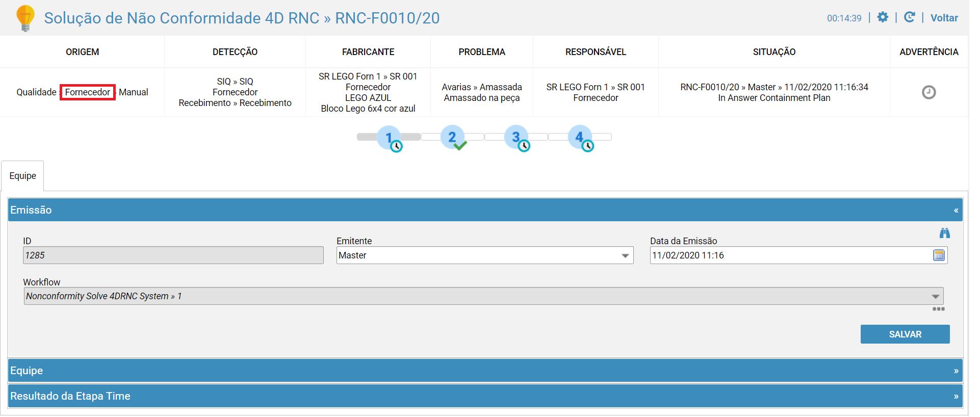Image resolution: width=980 pixels, height=417 pixels.
Task: Click the refresh icon in the header
Action: click(x=909, y=17)
